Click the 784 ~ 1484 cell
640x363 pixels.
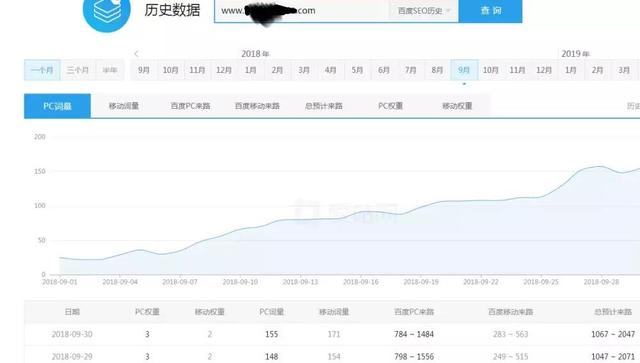click(x=414, y=334)
